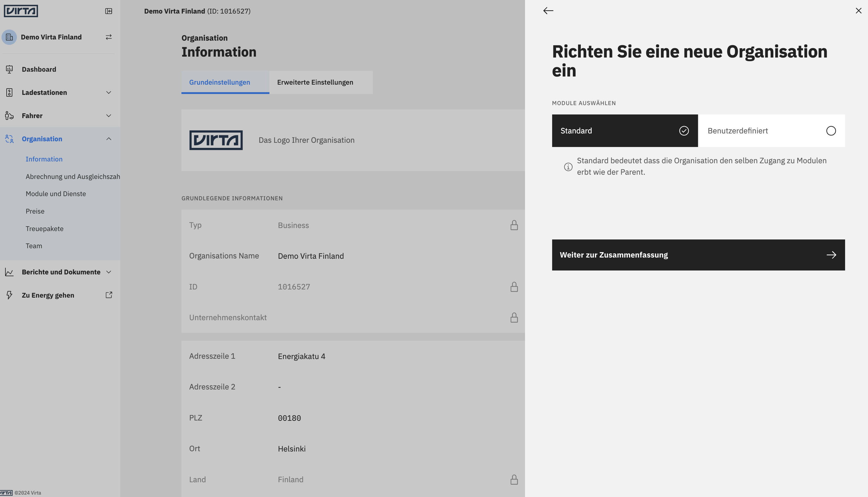868x497 pixels.
Task: Click the Adresszeile 2 dash value
Action: tap(279, 387)
